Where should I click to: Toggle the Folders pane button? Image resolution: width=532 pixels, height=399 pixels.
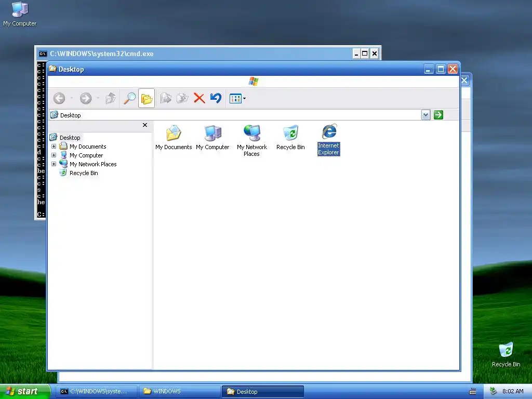point(147,98)
